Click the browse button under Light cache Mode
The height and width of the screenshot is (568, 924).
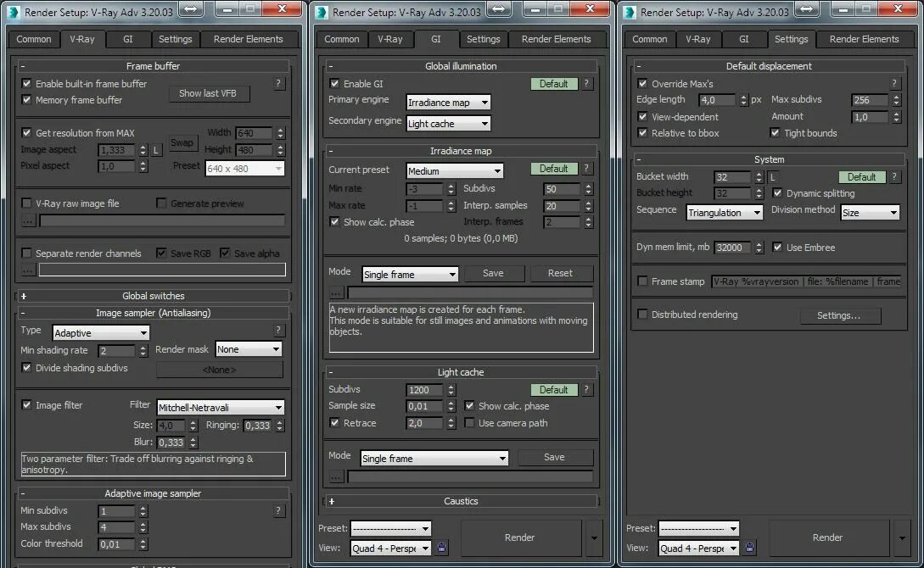coord(336,476)
